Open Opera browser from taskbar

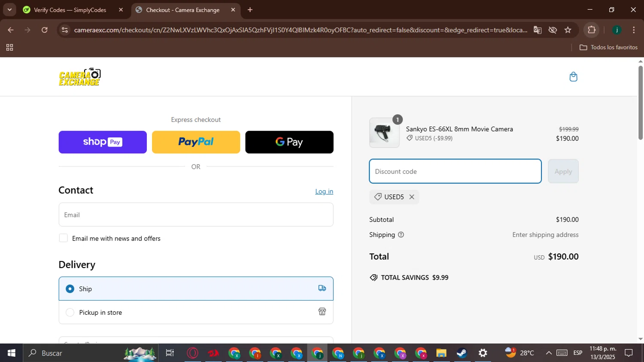pyautogui.click(x=193, y=353)
